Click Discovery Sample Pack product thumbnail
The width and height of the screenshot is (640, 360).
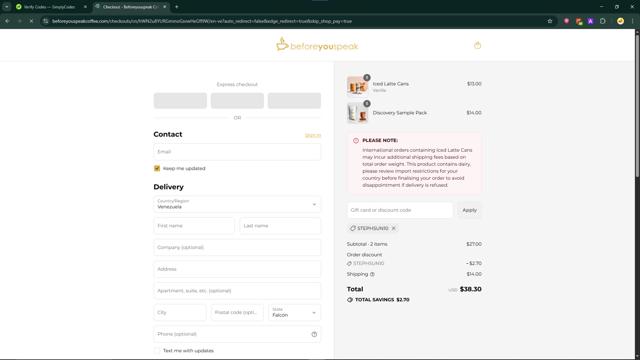point(357,113)
